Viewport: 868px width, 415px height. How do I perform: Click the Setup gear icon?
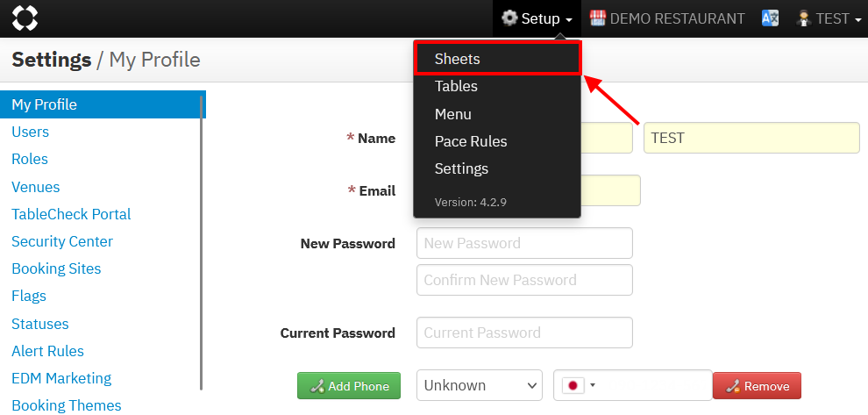pyautogui.click(x=509, y=18)
